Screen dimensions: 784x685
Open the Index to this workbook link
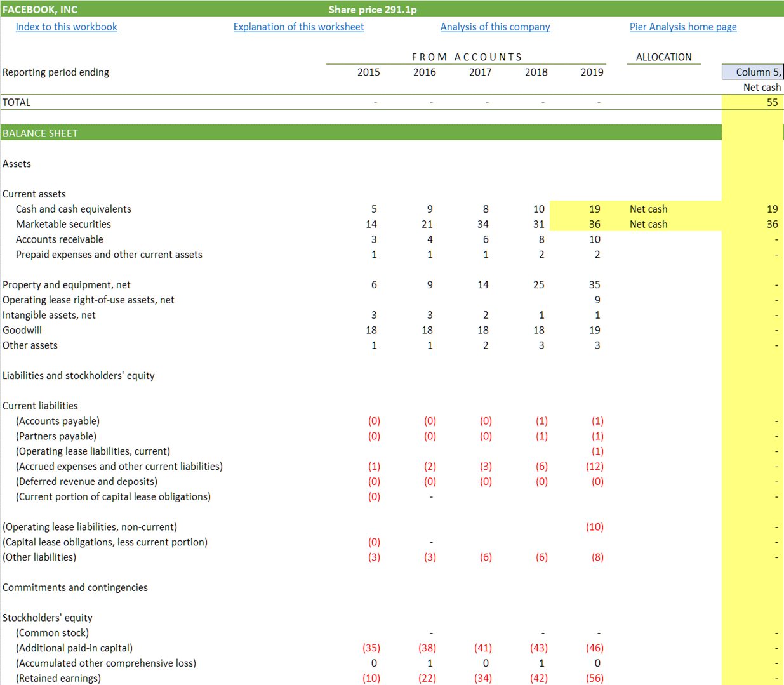click(66, 27)
